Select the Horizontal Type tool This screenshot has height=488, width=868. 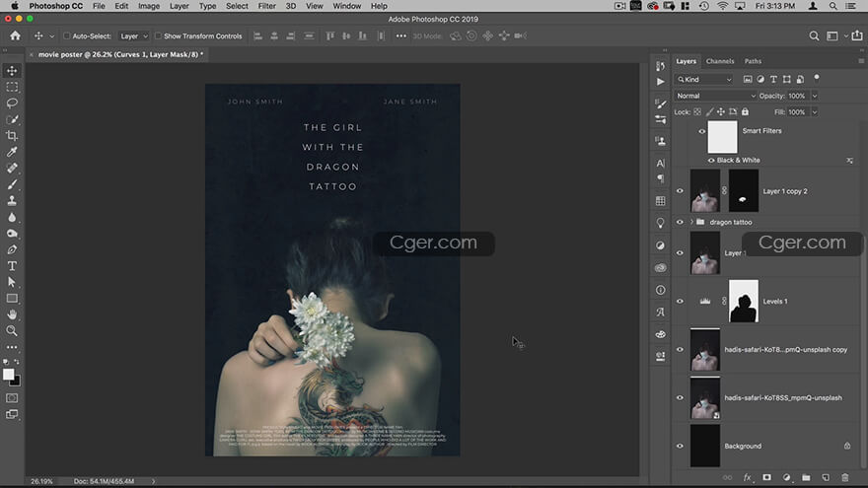coord(12,266)
